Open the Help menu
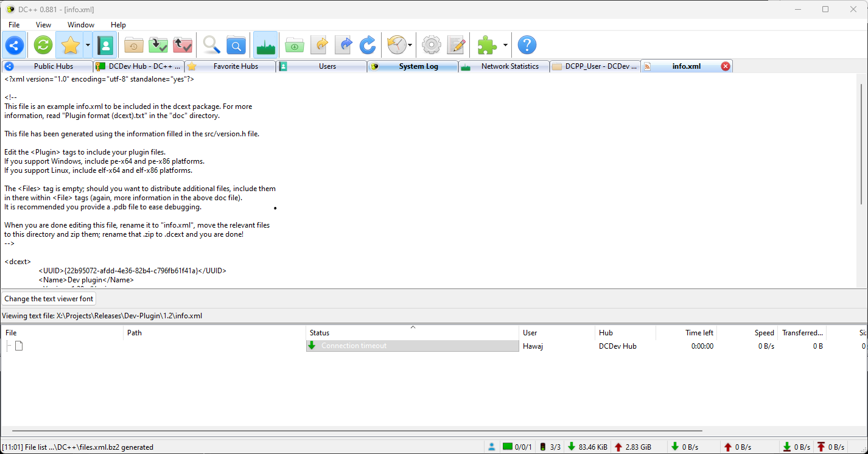Viewport: 868px width, 454px height. coord(119,25)
